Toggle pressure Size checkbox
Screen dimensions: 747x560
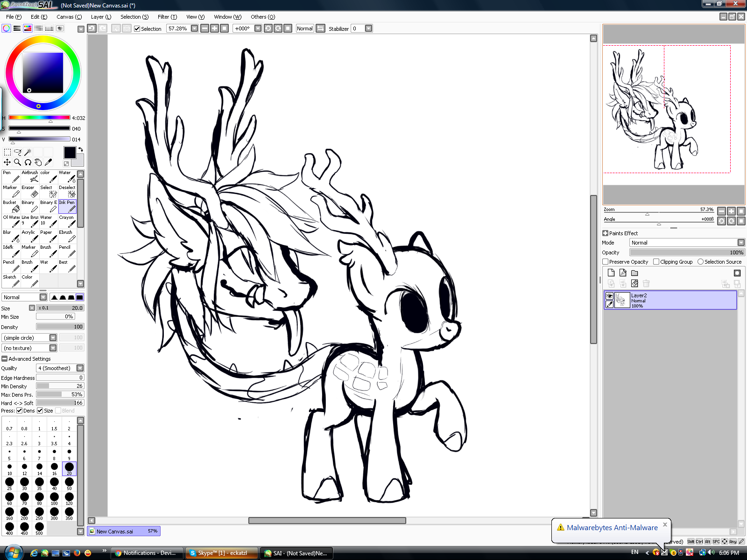click(x=40, y=411)
